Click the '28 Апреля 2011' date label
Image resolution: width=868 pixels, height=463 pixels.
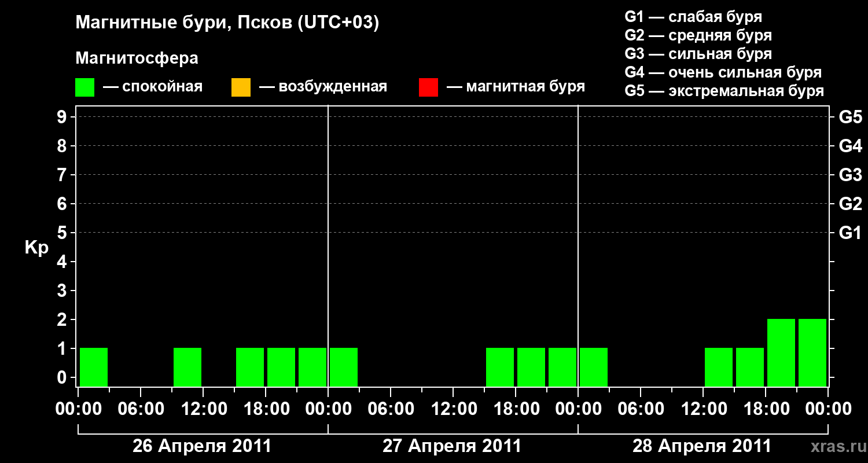click(x=702, y=446)
